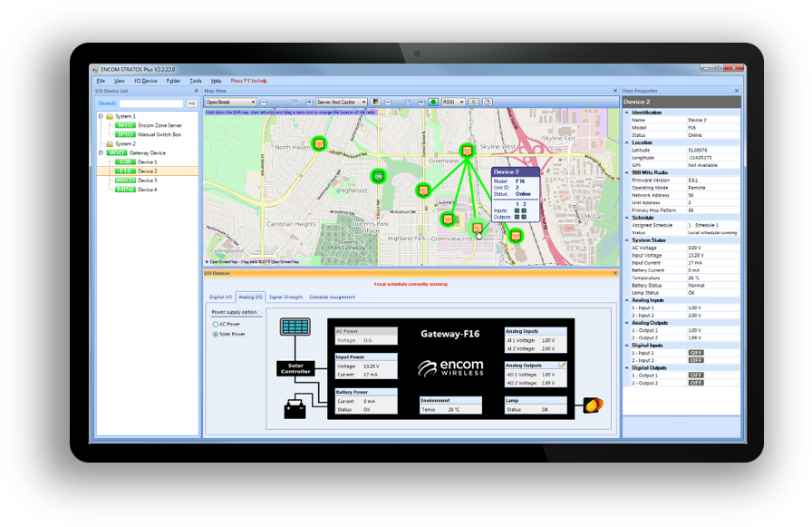This screenshot has width=812, height=527.
Task: Toggle Digital Outputs 2 - Output 2 OFF switch
Action: [x=695, y=383]
